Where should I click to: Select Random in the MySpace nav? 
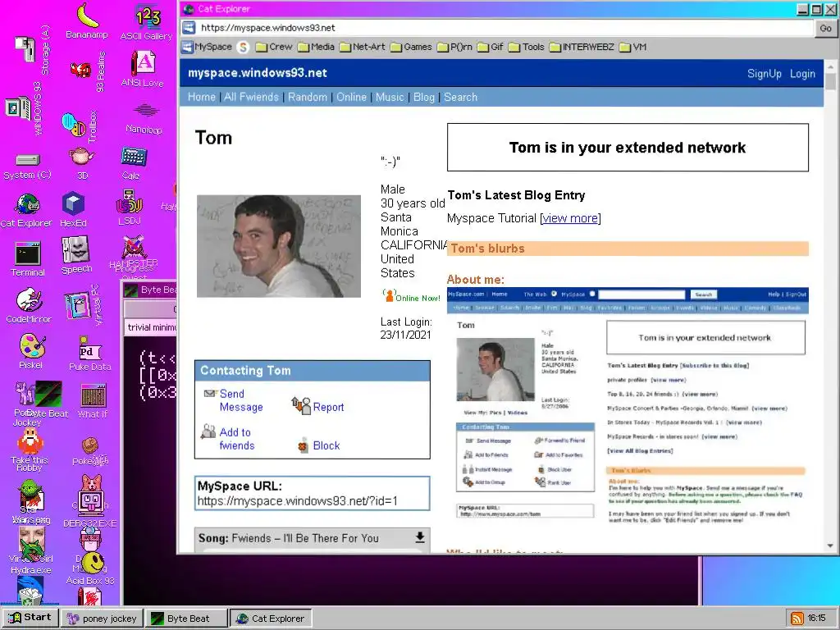[x=308, y=97]
